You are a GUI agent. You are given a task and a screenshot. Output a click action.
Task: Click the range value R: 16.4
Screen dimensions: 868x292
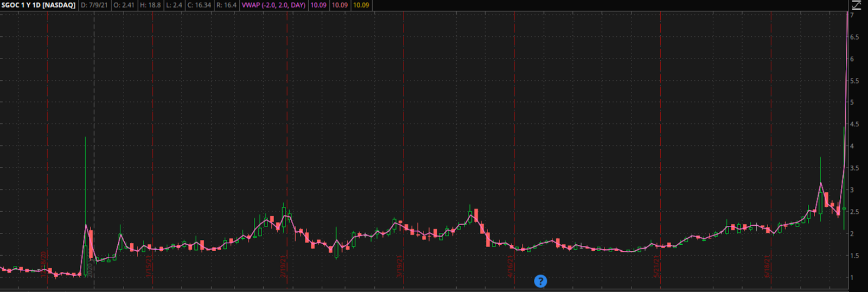(226, 5)
